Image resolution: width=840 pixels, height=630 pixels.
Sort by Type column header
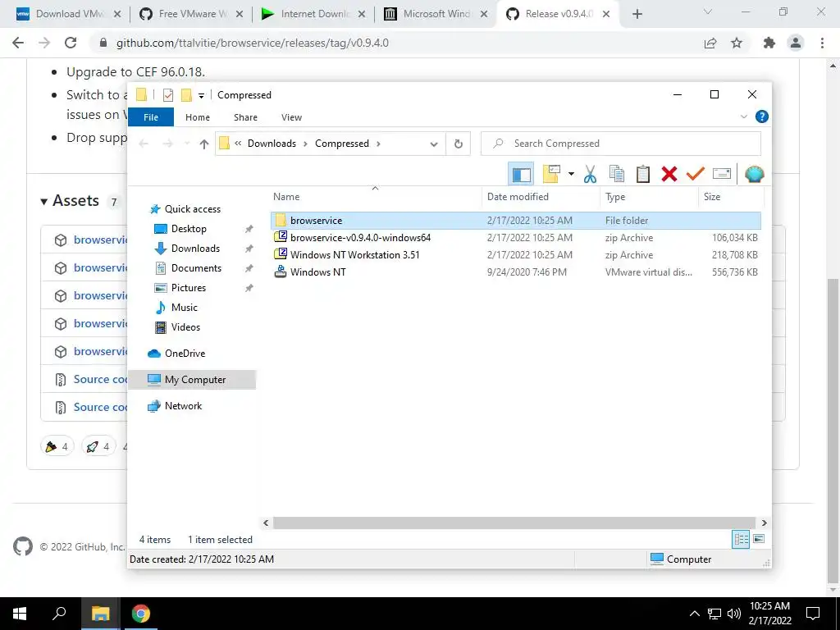click(x=650, y=197)
